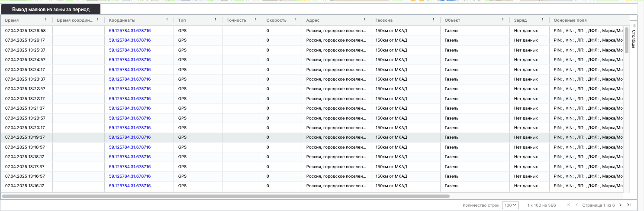Jump to the last page arrow

(629, 205)
